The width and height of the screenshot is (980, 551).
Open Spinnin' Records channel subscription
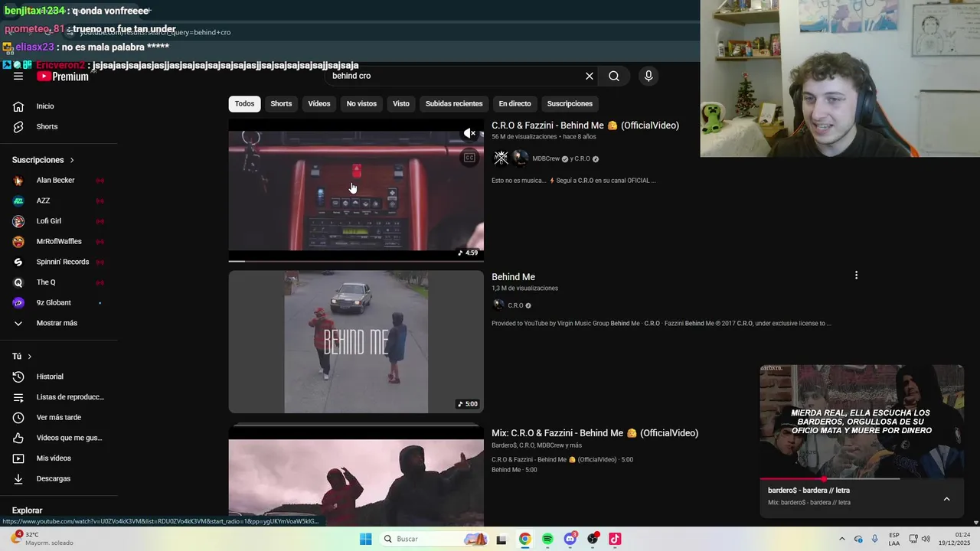pyautogui.click(x=59, y=262)
